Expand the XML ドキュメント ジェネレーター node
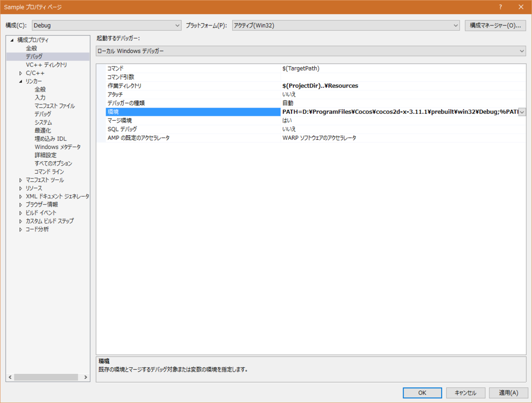This screenshot has height=403, width=532. click(x=21, y=196)
